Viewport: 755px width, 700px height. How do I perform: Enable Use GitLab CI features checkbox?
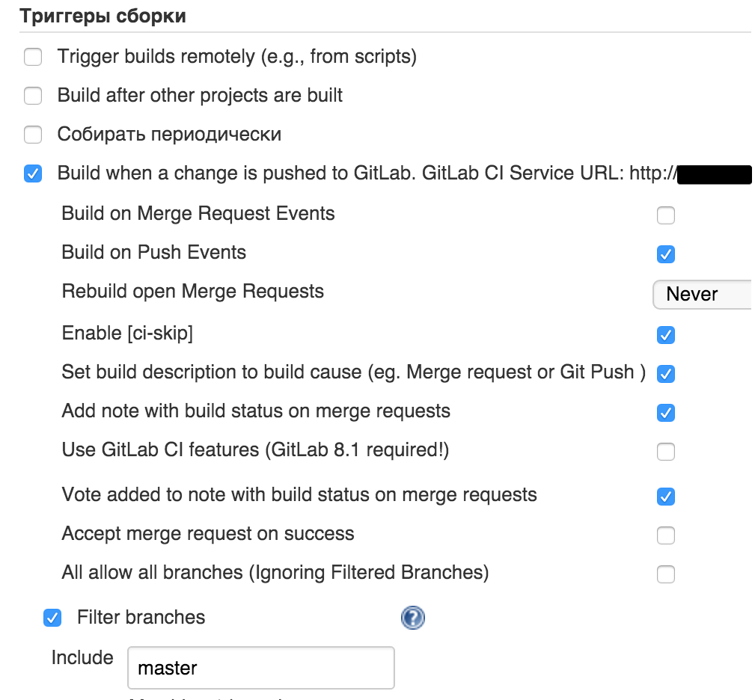coord(665,452)
